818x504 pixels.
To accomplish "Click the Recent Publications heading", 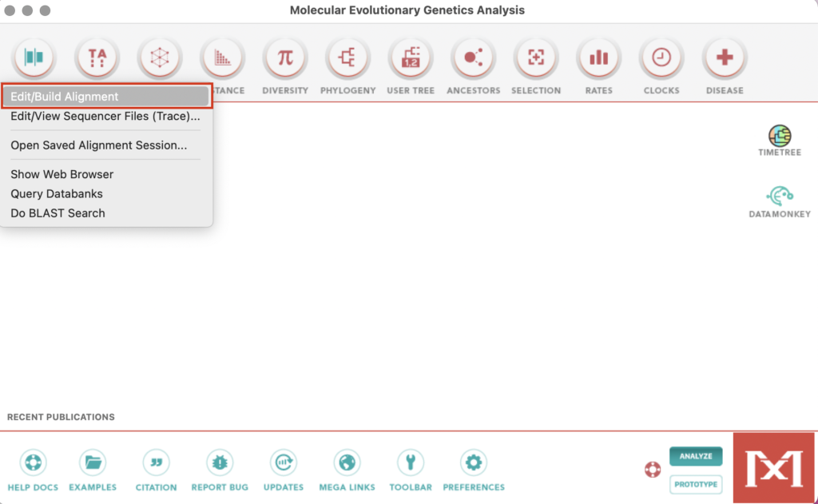I will point(61,417).
